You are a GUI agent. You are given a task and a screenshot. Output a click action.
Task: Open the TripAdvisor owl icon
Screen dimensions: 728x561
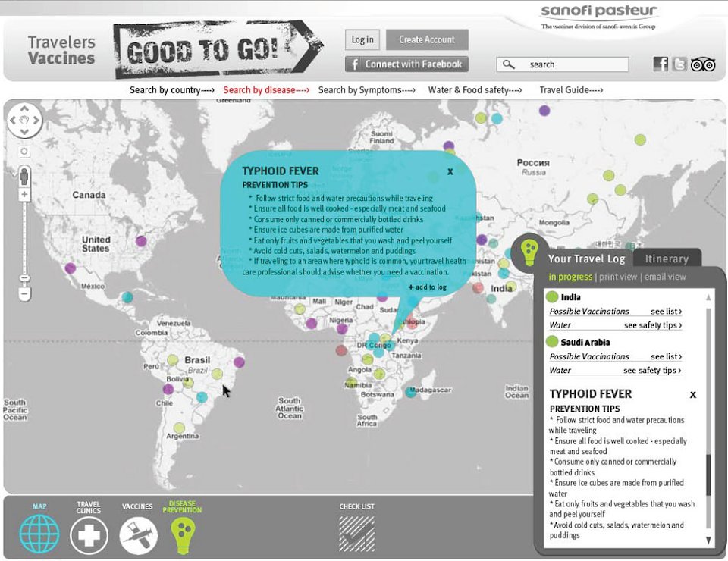pos(703,64)
